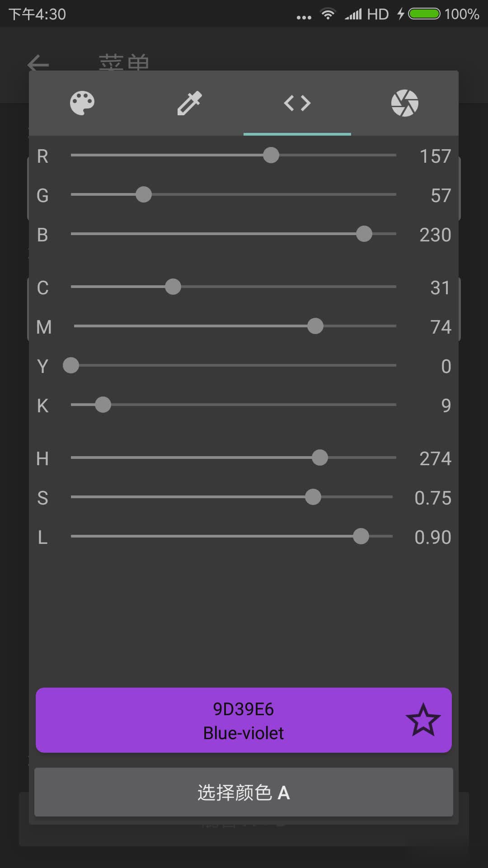The image size is (488, 868).
Task: Tap the Hue slider handle
Action: click(x=320, y=458)
